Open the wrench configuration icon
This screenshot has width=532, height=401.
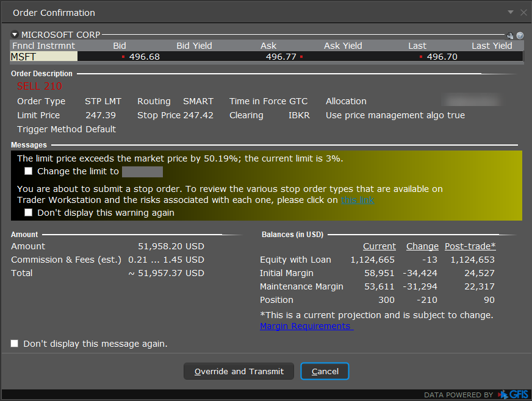[x=509, y=35]
